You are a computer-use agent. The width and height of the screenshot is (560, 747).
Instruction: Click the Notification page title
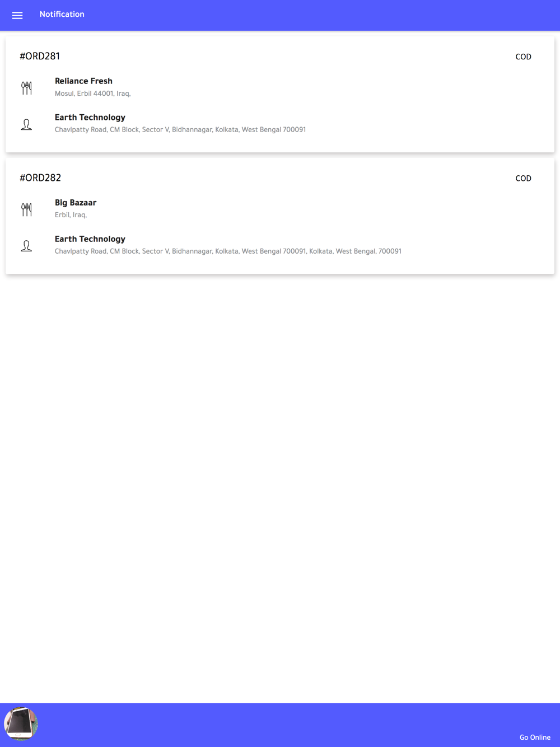point(62,14)
